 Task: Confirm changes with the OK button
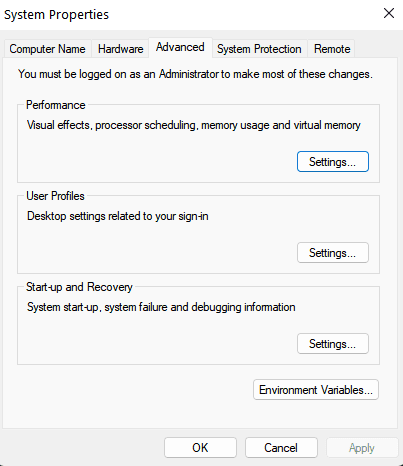pyautogui.click(x=200, y=448)
